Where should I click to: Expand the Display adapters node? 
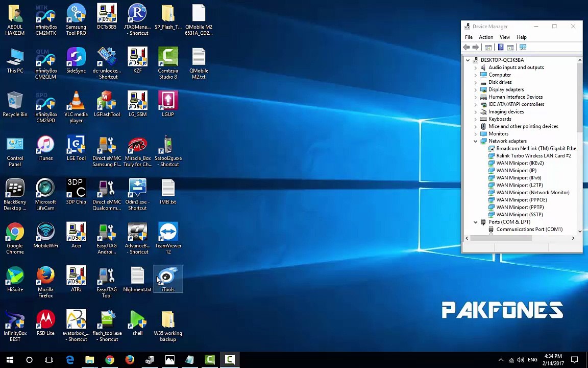click(476, 90)
